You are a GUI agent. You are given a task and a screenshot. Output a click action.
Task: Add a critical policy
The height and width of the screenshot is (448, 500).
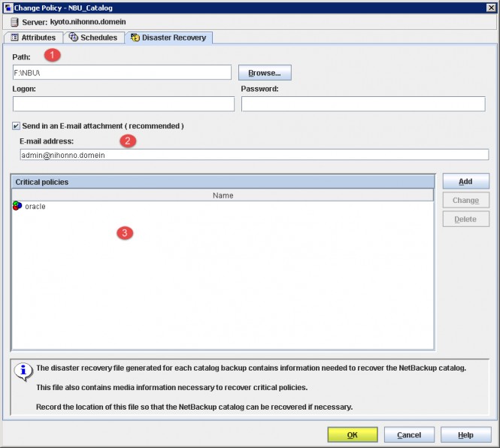[465, 181]
